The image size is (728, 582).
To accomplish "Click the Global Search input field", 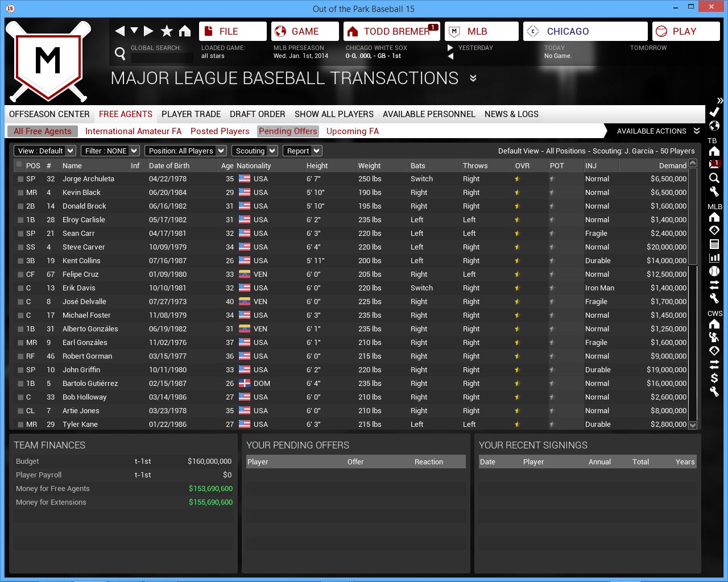I will click(x=162, y=57).
